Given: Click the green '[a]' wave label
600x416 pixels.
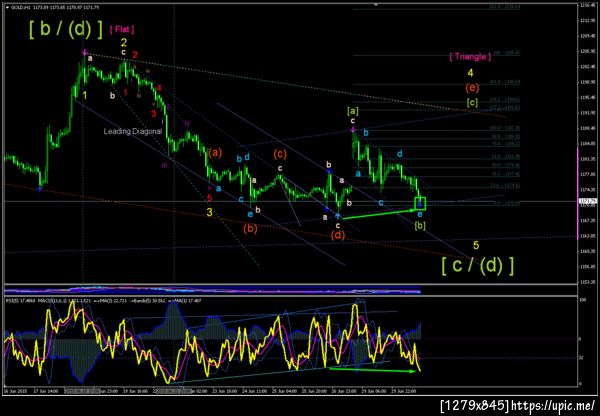Looking at the screenshot, I should tap(352, 111).
